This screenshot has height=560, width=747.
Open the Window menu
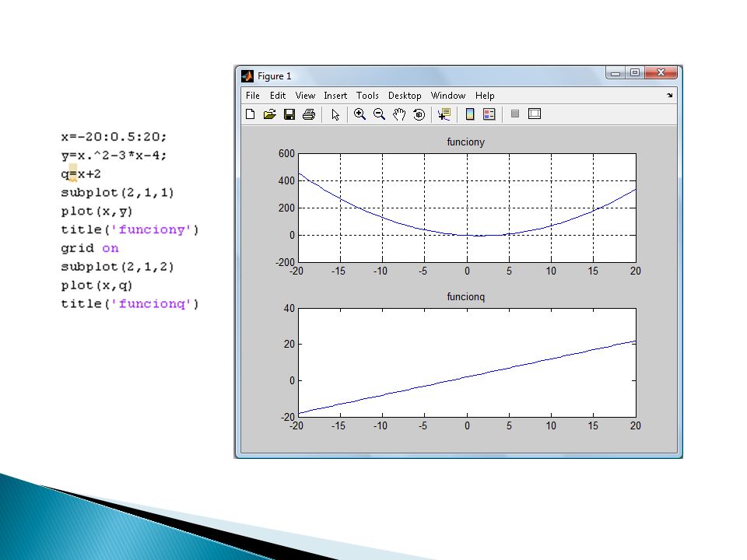448,96
